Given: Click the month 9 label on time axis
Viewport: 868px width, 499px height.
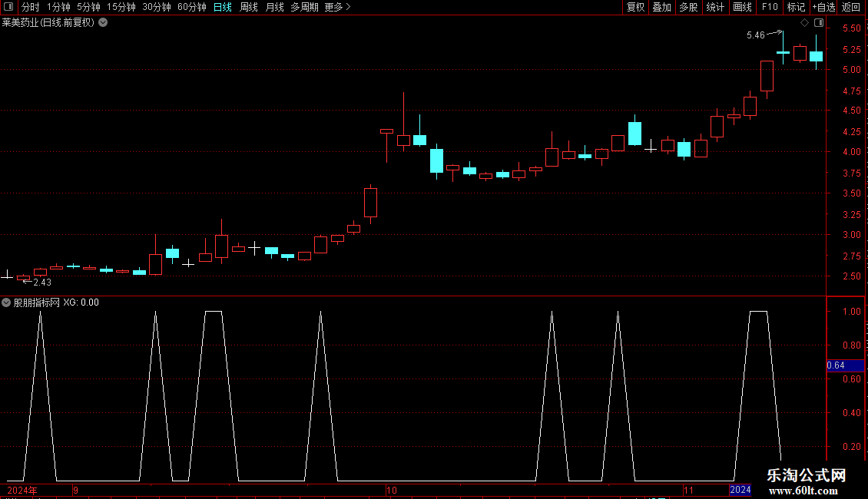Looking at the screenshot, I should 75,490.
